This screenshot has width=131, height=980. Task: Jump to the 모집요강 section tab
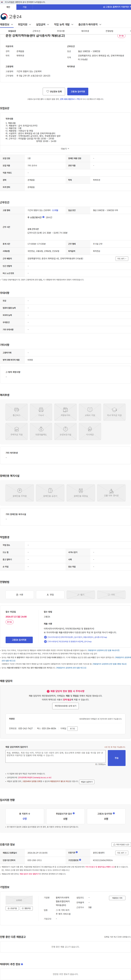12,31
